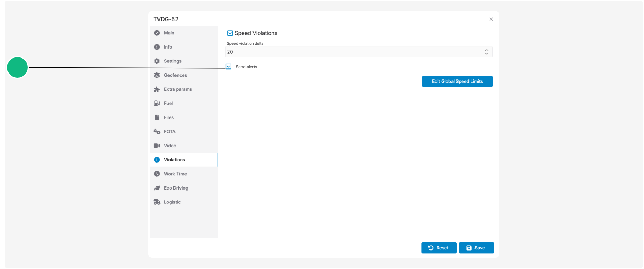Screen dimensions: 644x269
Task: Select the Extra params puzzle icon
Action: point(157,89)
